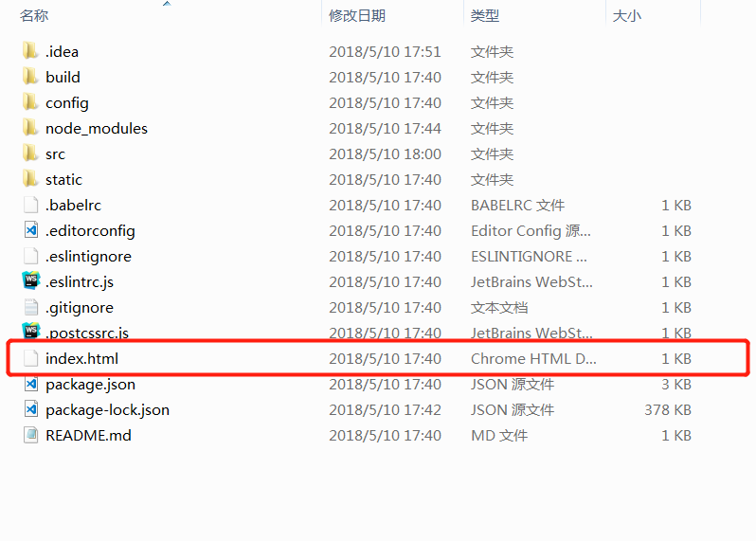Click the src folder icon

(x=30, y=153)
